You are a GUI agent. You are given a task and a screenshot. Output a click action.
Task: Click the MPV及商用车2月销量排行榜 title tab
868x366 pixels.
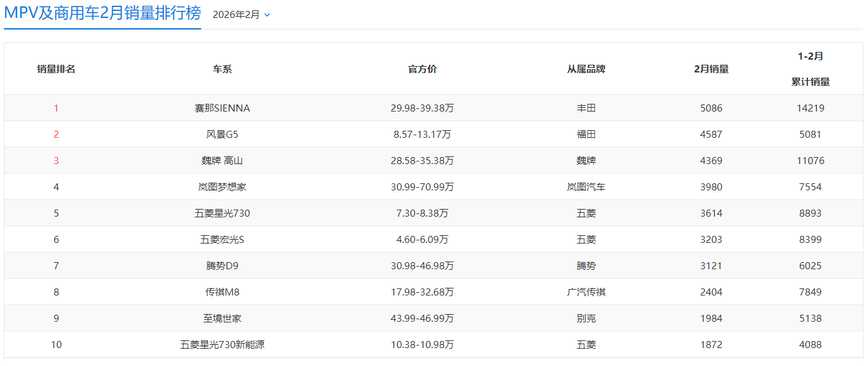(x=102, y=13)
